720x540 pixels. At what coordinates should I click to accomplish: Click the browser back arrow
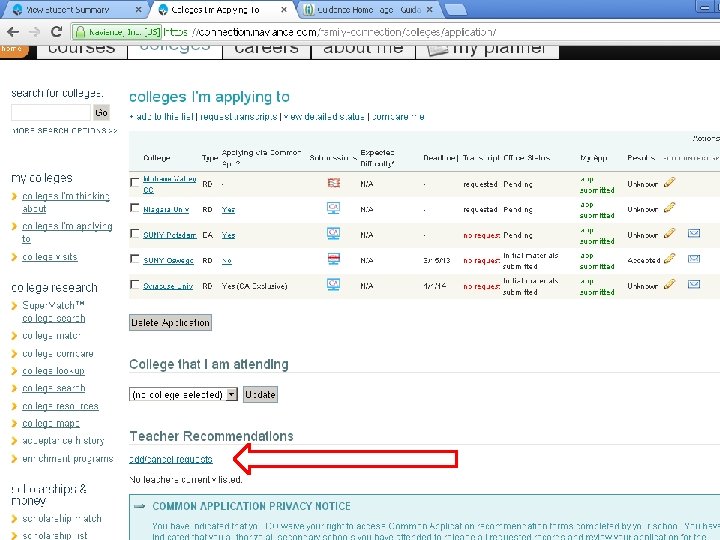(x=13, y=32)
